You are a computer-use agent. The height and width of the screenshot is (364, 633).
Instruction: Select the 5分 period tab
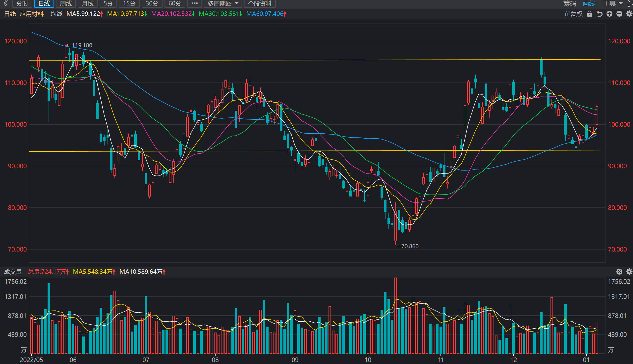pos(108,3)
